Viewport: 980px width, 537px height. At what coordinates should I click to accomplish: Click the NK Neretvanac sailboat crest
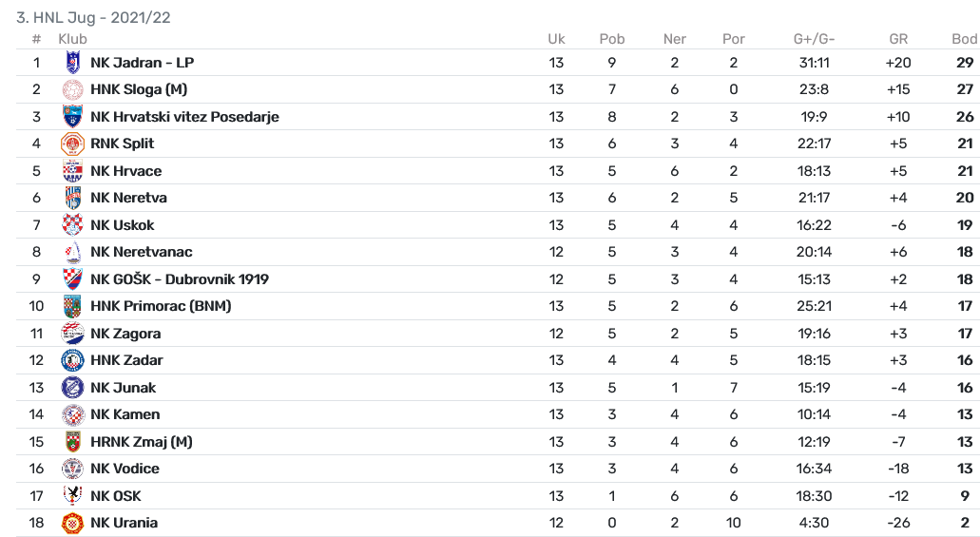point(72,252)
